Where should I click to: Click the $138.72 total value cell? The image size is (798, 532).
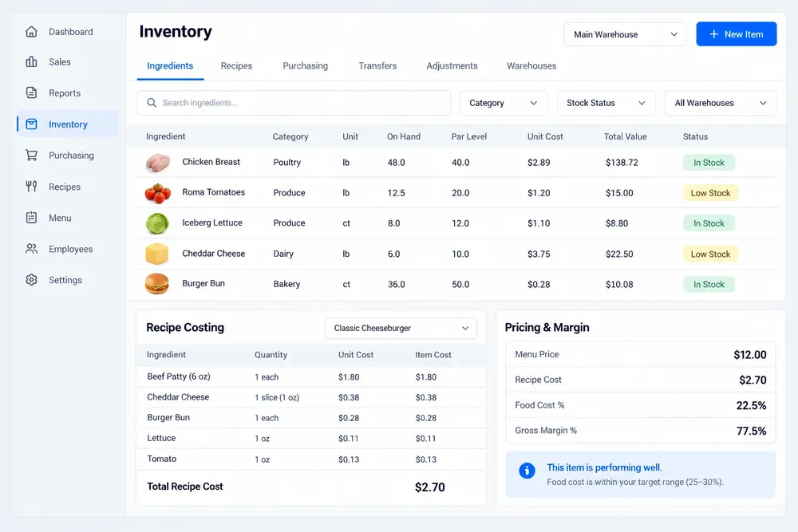(622, 162)
